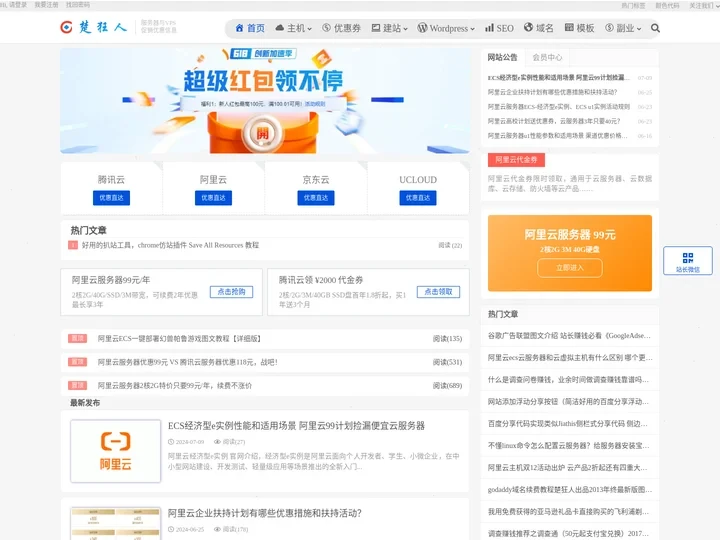
Task: Open hot article about Save All Resources 教程
Action: tap(170, 245)
